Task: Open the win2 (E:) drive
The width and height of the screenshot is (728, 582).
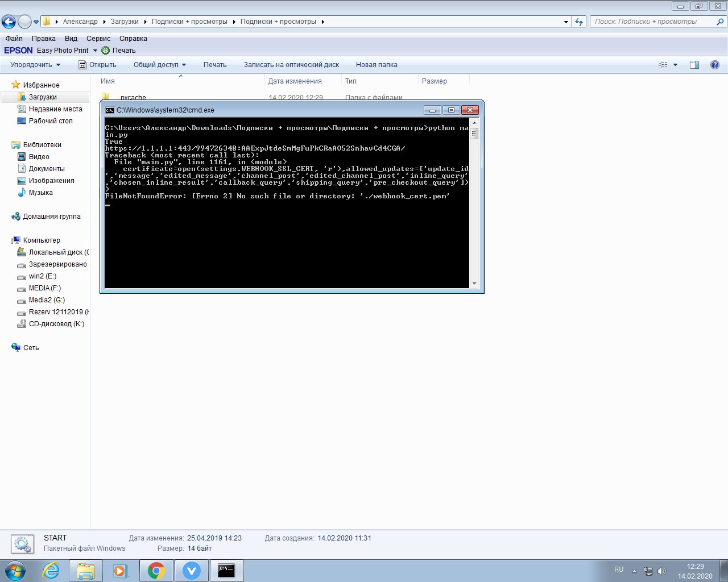Action: [43, 276]
